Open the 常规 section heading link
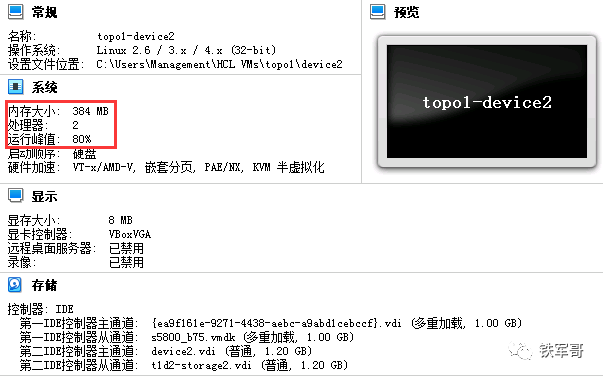Viewport: 603px width, 377px height. (x=44, y=12)
